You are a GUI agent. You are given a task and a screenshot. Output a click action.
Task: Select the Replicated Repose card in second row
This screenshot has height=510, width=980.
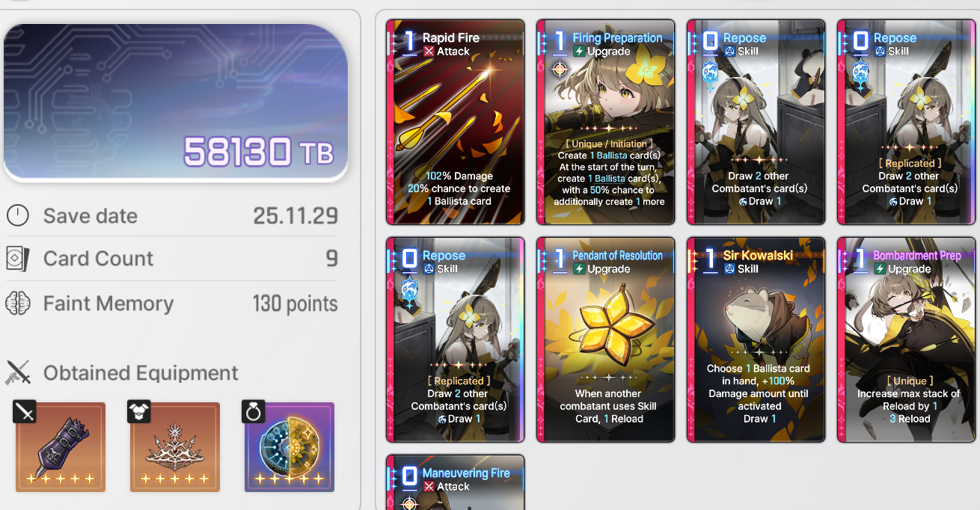click(455, 340)
